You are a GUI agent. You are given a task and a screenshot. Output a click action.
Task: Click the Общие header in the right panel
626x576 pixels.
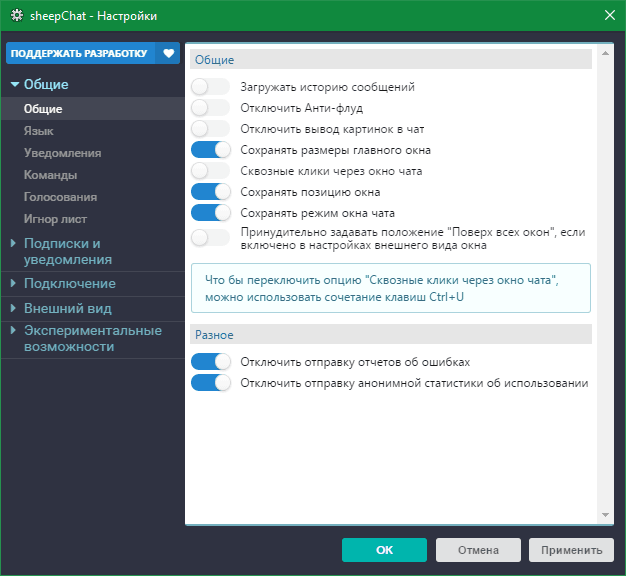point(391,59)
